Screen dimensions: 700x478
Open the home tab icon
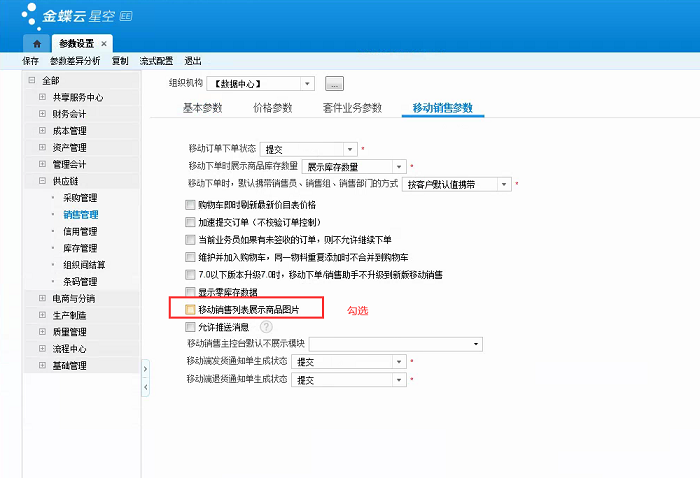tap(37, 44)
